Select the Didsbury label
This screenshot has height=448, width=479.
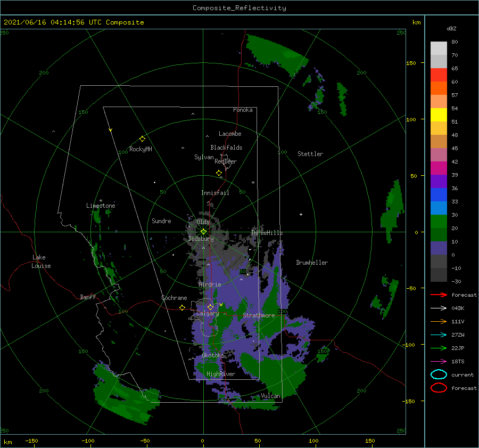(x=201, y=239)
